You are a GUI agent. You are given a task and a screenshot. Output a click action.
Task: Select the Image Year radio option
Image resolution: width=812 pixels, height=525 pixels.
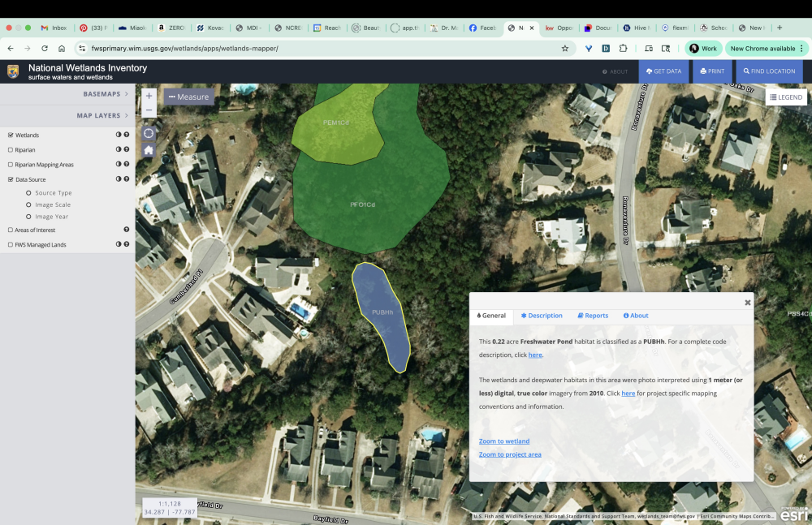click(29, 217)
